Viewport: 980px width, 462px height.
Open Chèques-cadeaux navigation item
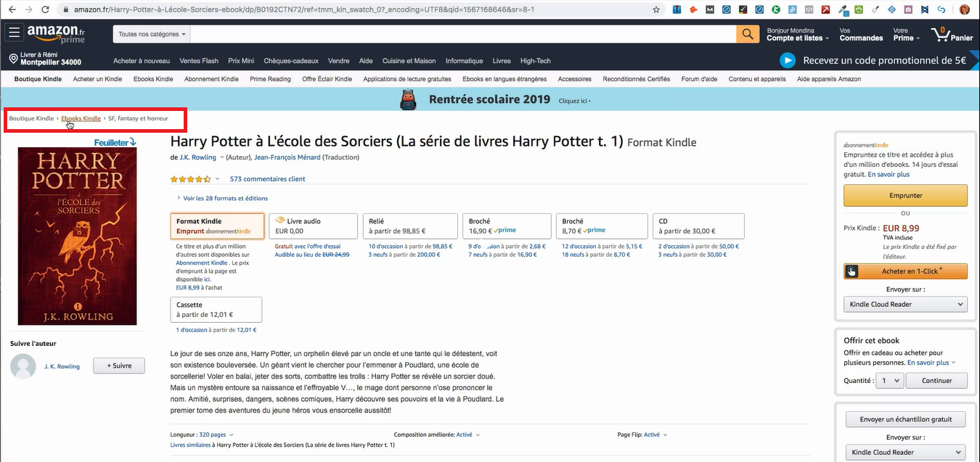291,61
